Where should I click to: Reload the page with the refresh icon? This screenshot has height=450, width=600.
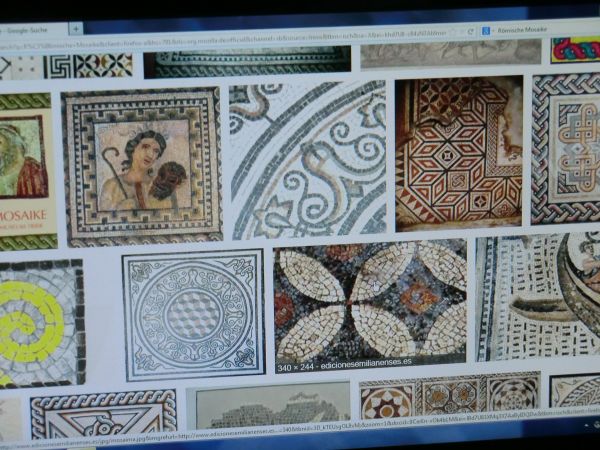pos(470,32)
